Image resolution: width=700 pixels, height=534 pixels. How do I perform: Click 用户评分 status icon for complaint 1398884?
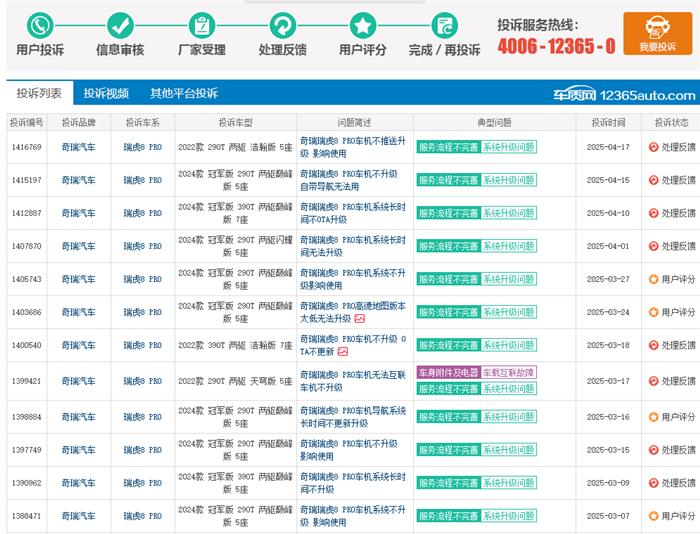click(653, 417)
